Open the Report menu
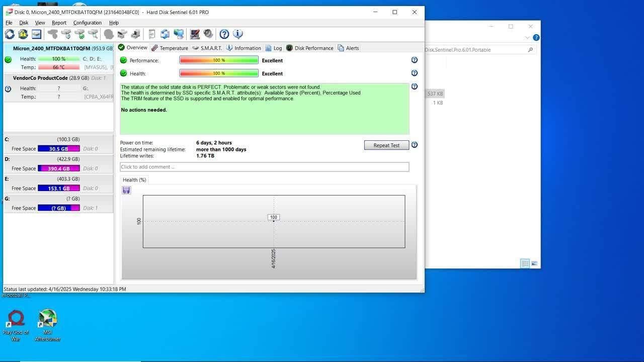The height and width of the screenshot is (362, 644). click(59, 23)
